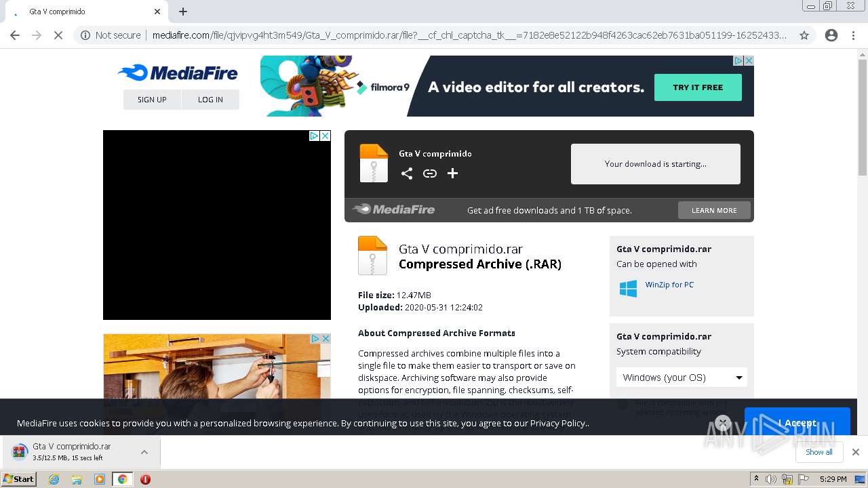Viewport: 868px width, 488px height.
Task: Click the RAR file icon beside file name
Action: tap(372, 256)
